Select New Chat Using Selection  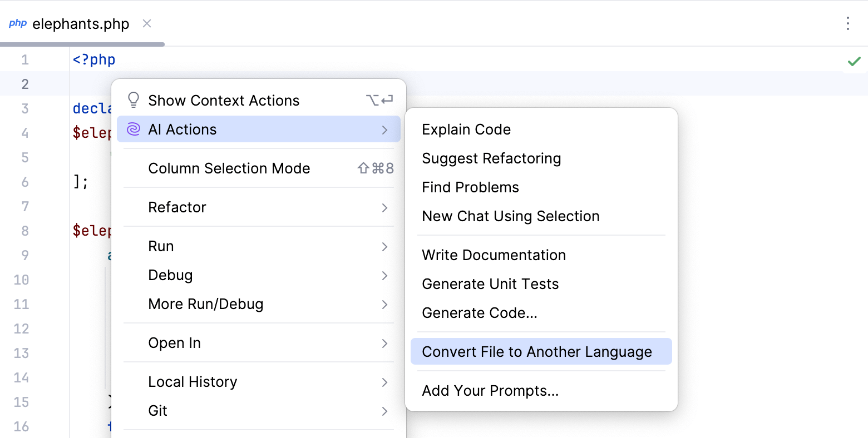pos(511,216)
